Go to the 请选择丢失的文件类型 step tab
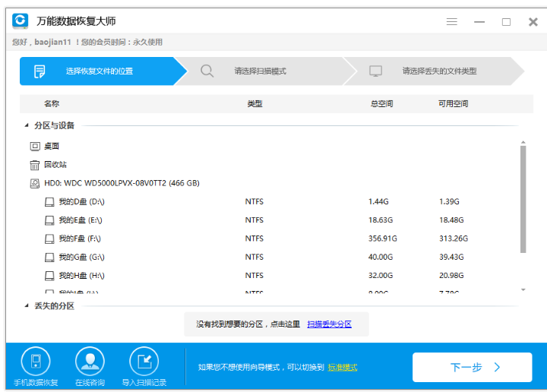 pos(439,71)
